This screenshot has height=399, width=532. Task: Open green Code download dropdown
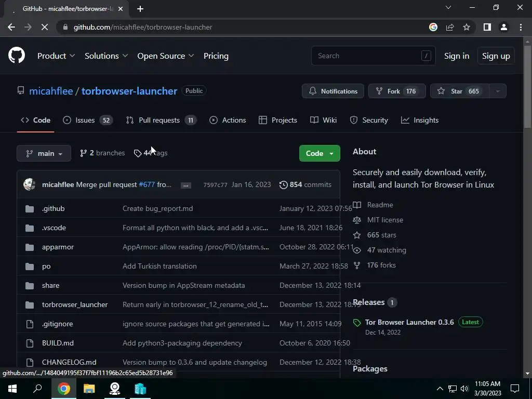(320, 153)
